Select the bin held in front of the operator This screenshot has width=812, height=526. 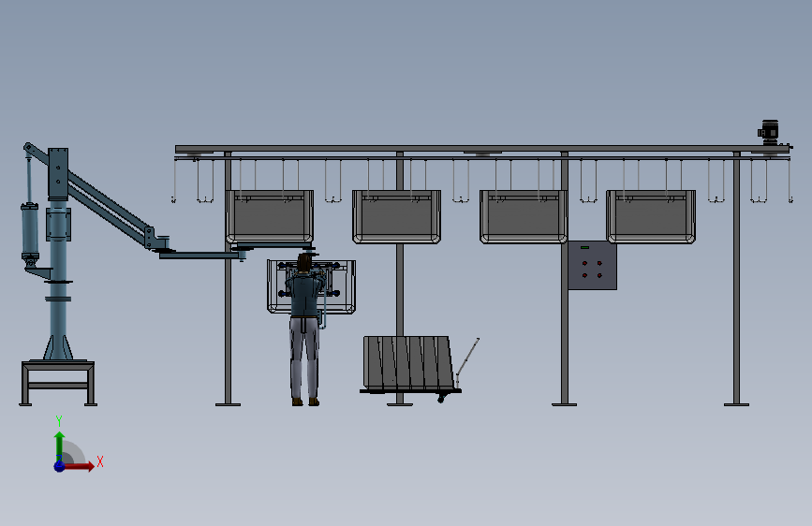[x=311, y=286]
